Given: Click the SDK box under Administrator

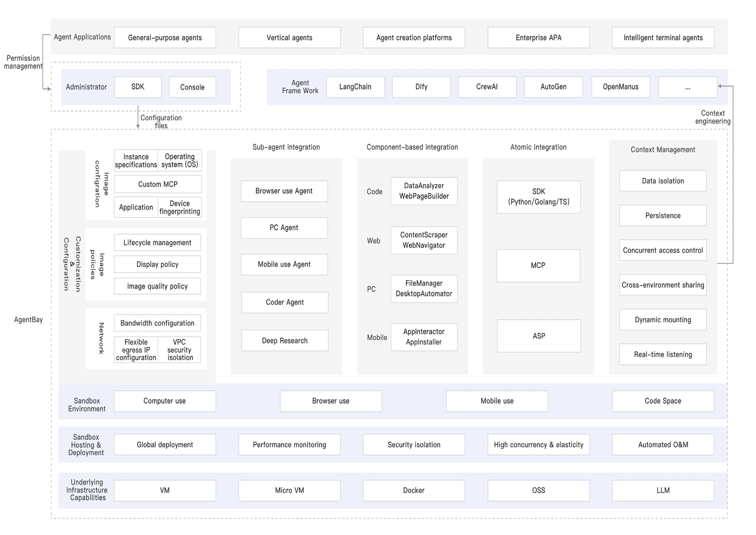Looking at the screenshot, I should point(138,87).
